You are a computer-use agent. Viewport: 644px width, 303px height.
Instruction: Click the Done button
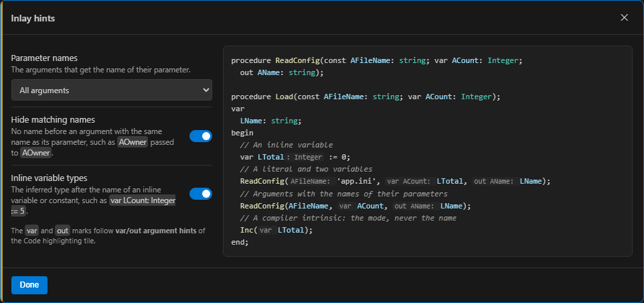[x=29, y=285]
